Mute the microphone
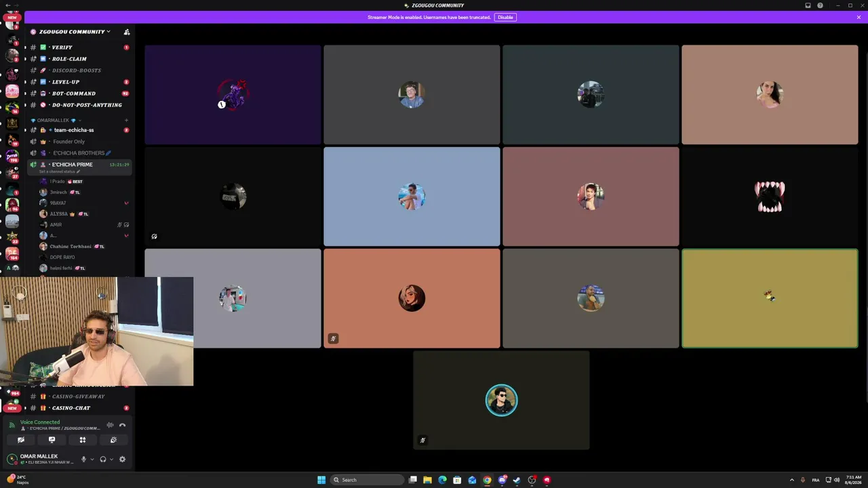868x488 pixels. (x=83, y=459)
